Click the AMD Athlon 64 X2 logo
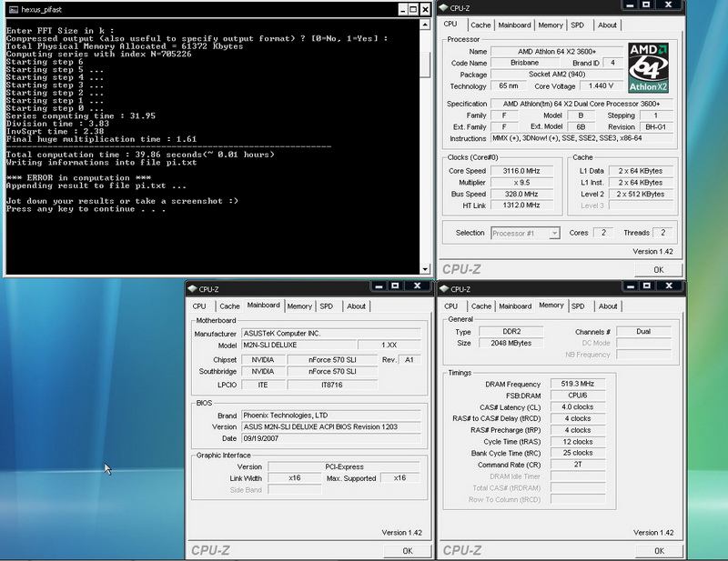Viewport: 728px width, 561px height. click(648, 68)
